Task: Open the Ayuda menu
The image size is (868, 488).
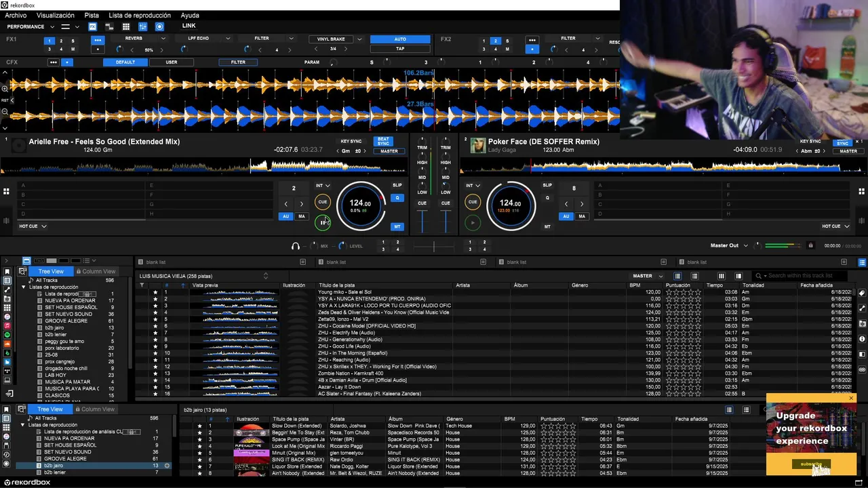Action: 190,15
